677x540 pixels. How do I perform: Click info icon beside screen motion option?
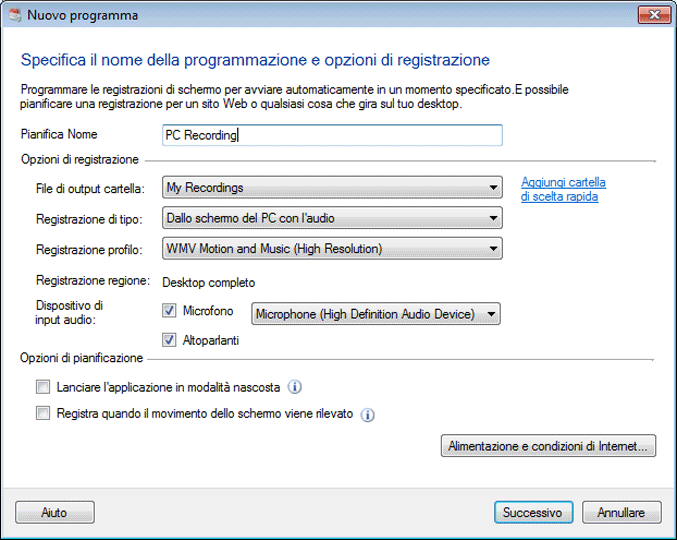tap(367, 414)
